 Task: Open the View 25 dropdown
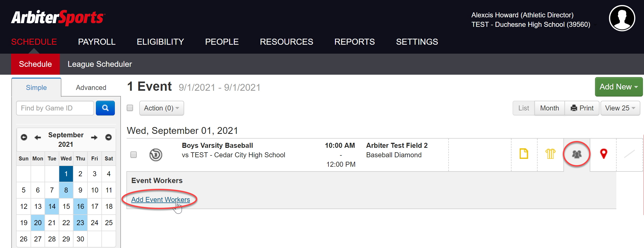tap(620, 108)
